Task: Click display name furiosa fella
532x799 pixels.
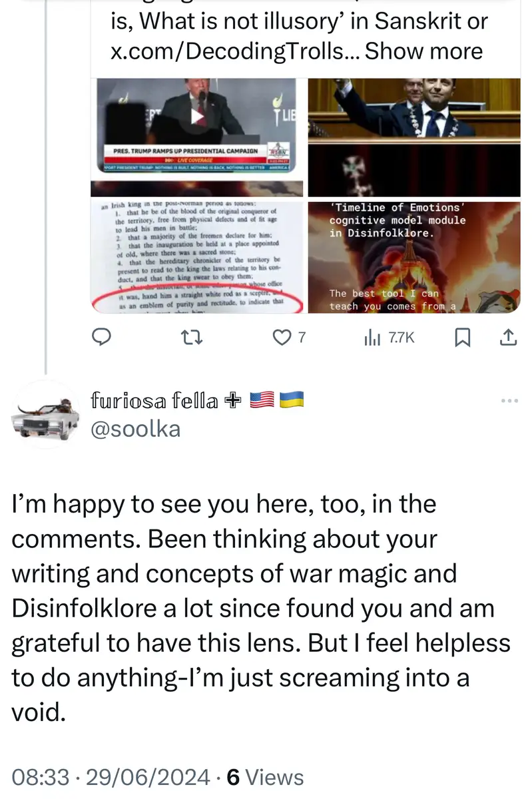Action: pos(156,401)
